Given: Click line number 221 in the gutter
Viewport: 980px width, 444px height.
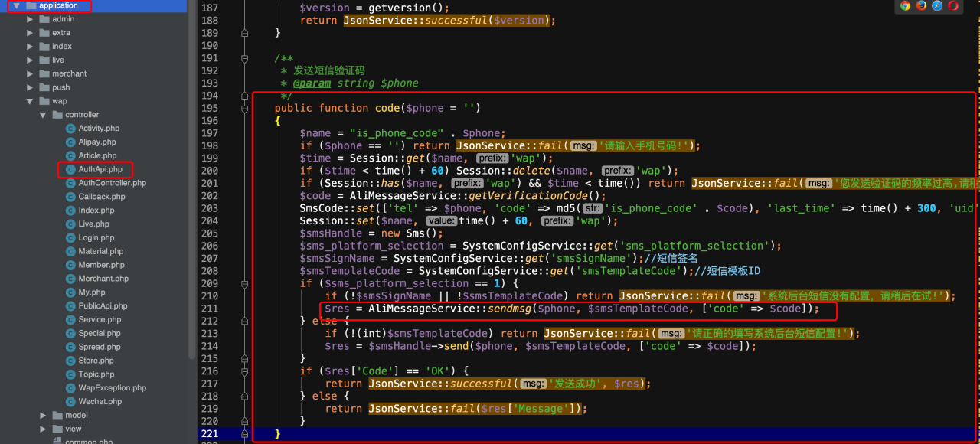Looking at the screenshot, I should pyautogui.click(x=208, y=434).
